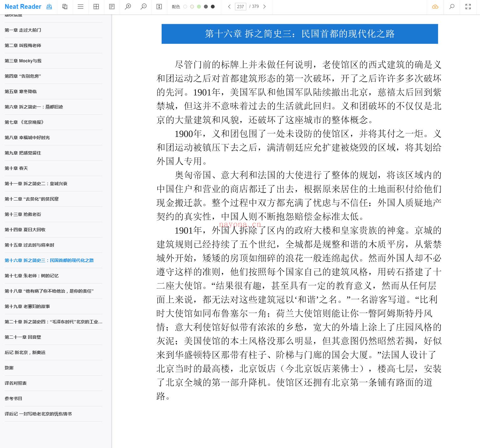The image size is (480, 448).
Task: Select the black color scheme swatch
Action: (213, 7)
